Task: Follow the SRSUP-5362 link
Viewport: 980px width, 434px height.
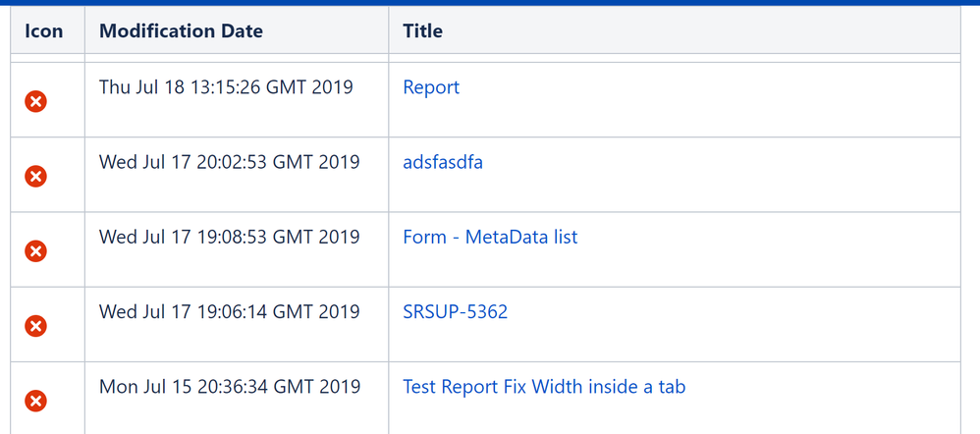Action: (455, 312)
